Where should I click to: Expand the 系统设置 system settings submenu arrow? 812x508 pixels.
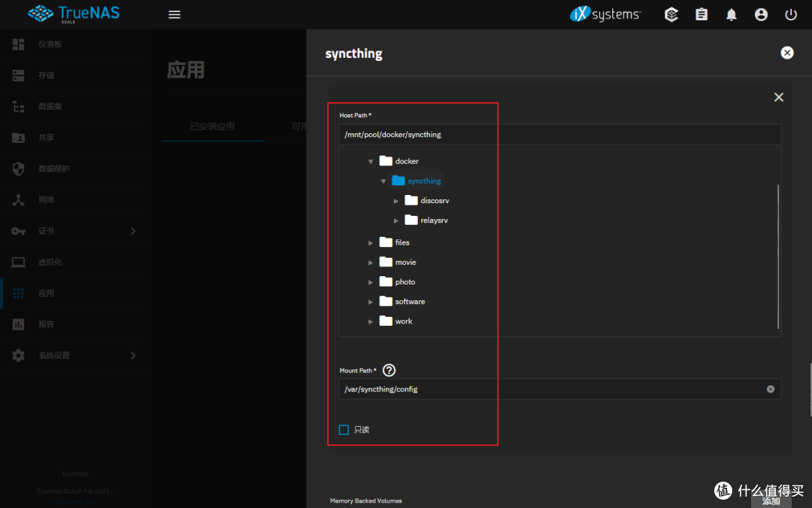(133, 355)
